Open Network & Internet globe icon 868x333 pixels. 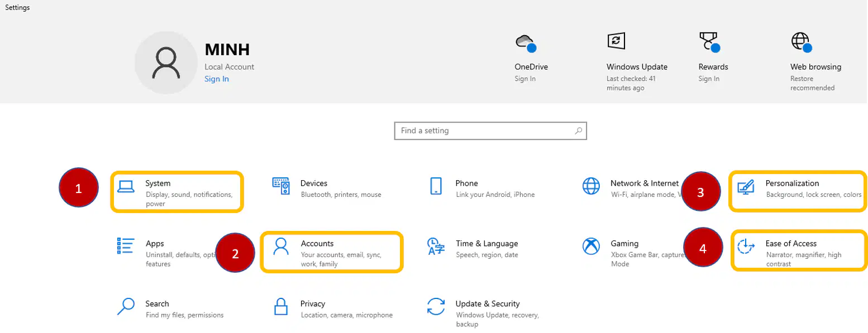pyautogui.click(x=591, y=186)
